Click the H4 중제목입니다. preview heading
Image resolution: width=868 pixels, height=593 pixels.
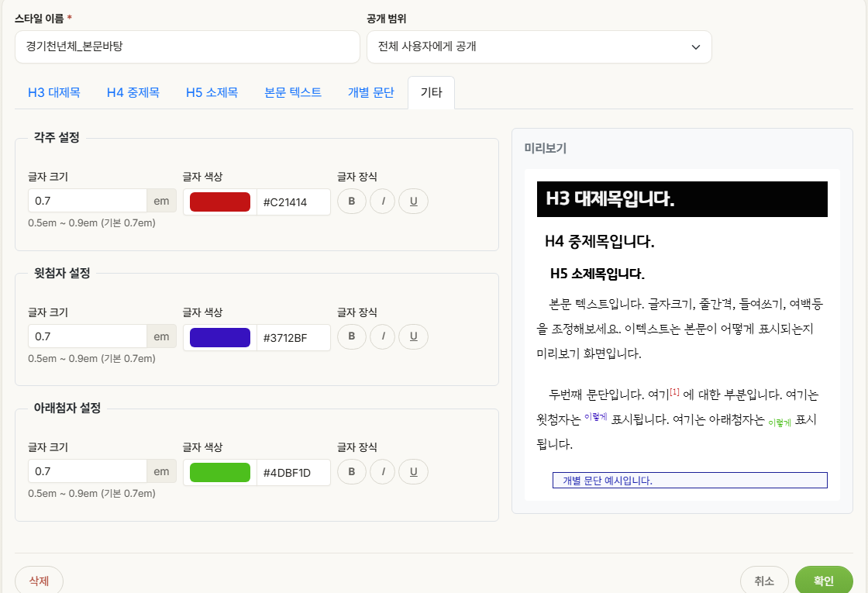600,241
